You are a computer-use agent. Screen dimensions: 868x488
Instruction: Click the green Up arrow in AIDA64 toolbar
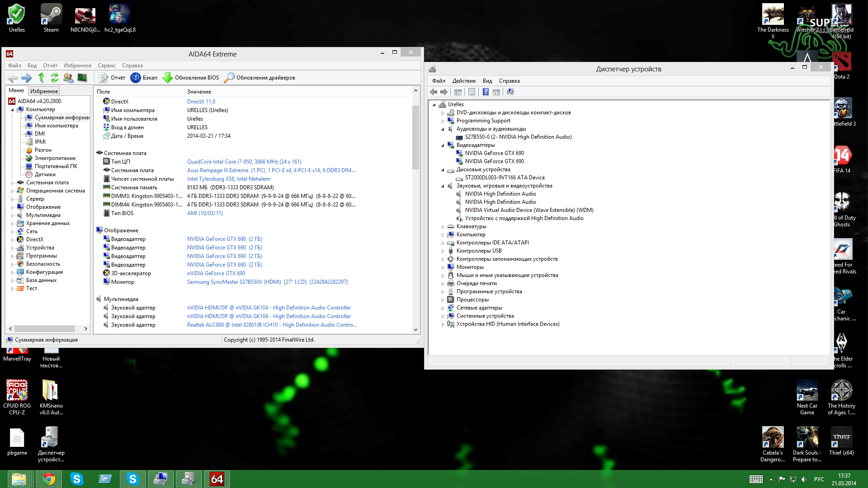(41, 78)
